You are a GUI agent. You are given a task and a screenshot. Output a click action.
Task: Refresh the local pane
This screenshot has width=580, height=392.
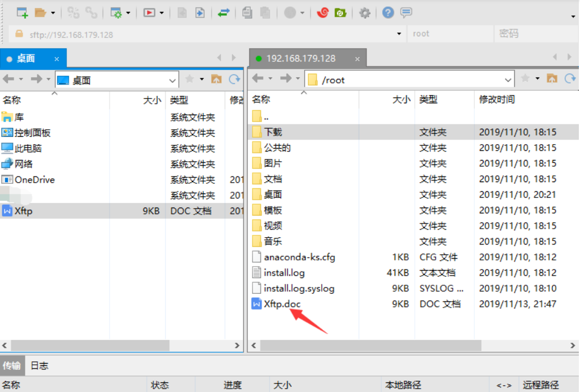(x=234, y=79)
